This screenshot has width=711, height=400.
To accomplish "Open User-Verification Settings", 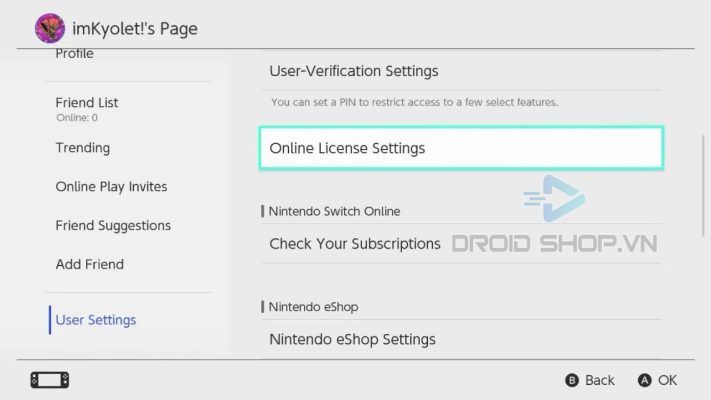I will tap(461, 71).
